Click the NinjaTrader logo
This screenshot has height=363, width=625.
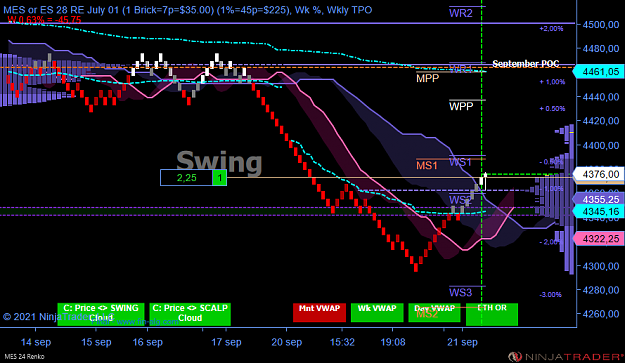click(x=566, y=356)
